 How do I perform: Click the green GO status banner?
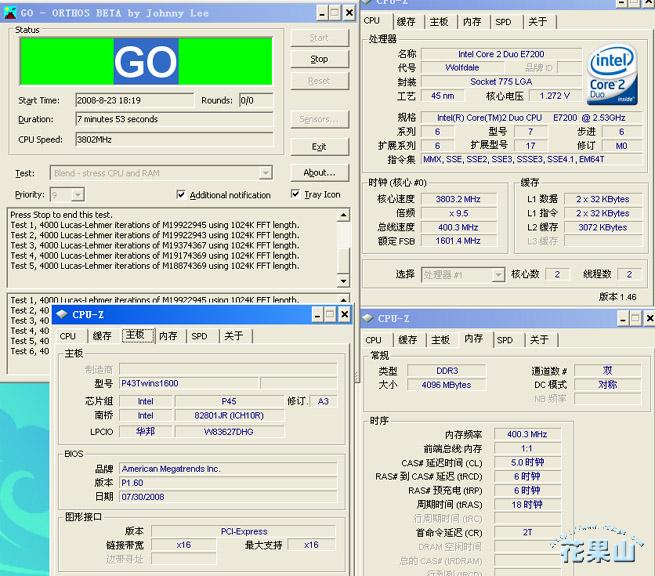click(x=146, y=61)
